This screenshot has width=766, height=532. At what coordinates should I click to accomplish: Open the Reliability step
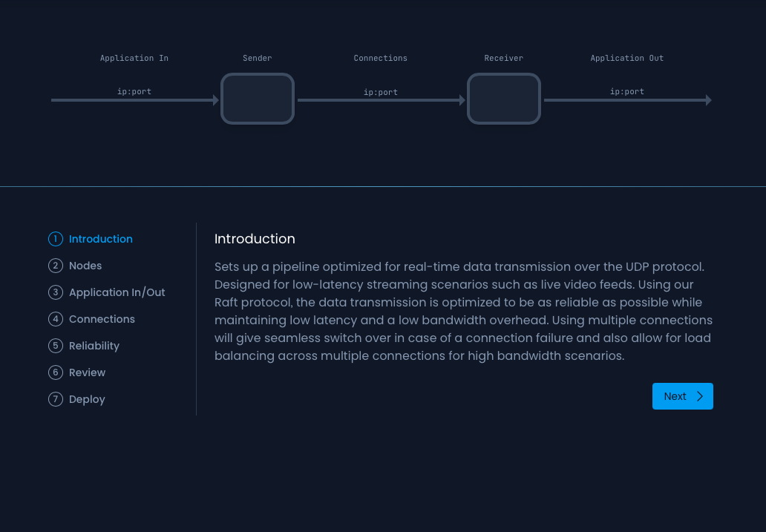pos(94,346)
